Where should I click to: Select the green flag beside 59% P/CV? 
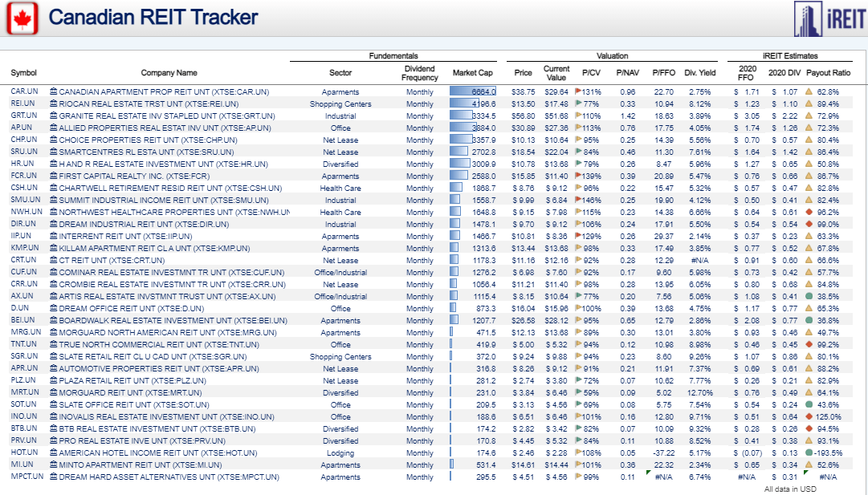click(x=578, y=392)
